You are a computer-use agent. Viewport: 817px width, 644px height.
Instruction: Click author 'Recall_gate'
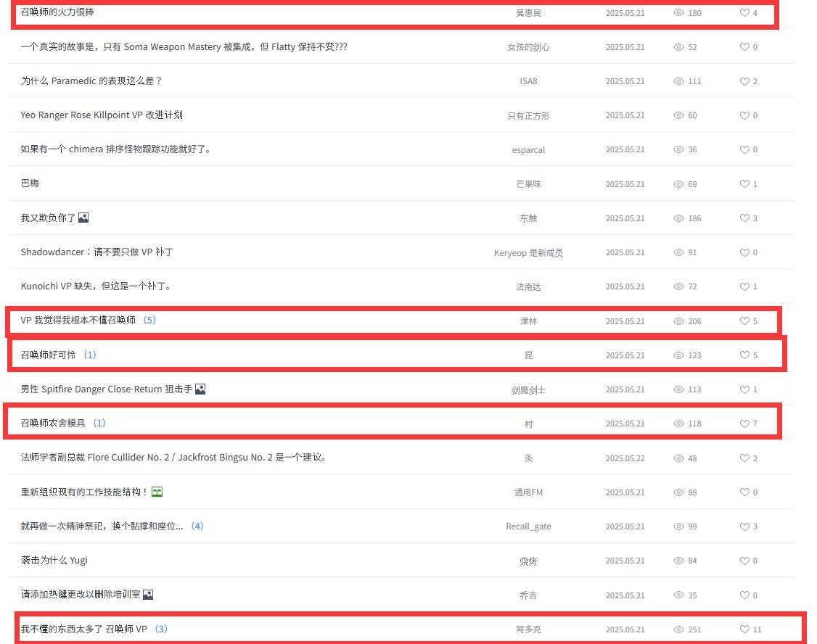[528, 527]
